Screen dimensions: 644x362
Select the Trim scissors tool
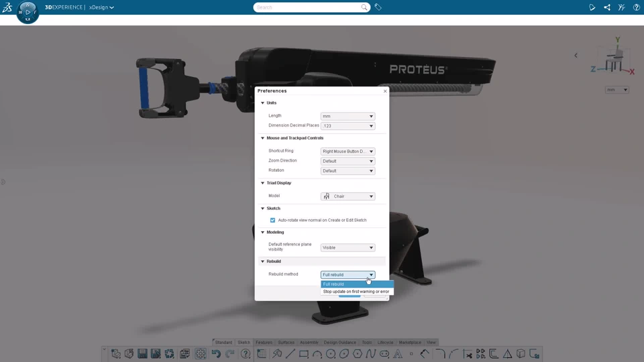tap(468, 353)
